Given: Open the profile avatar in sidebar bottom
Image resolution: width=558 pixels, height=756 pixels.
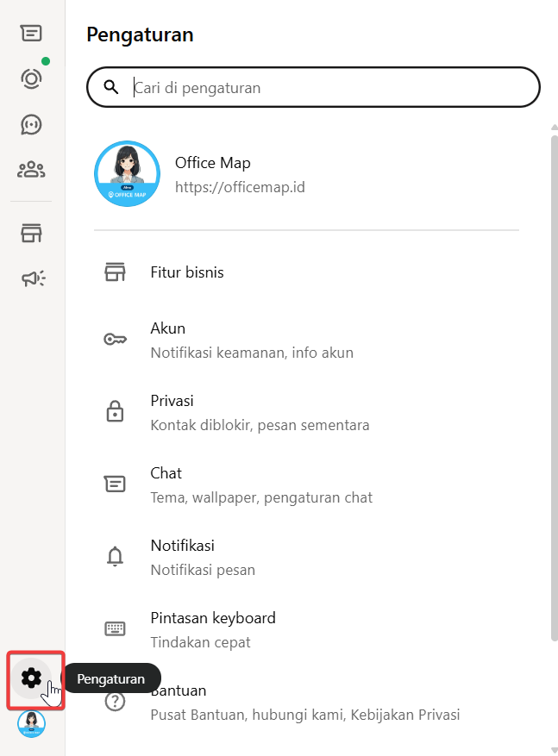Looking at the screenshot, I should [x=31, y=724].
